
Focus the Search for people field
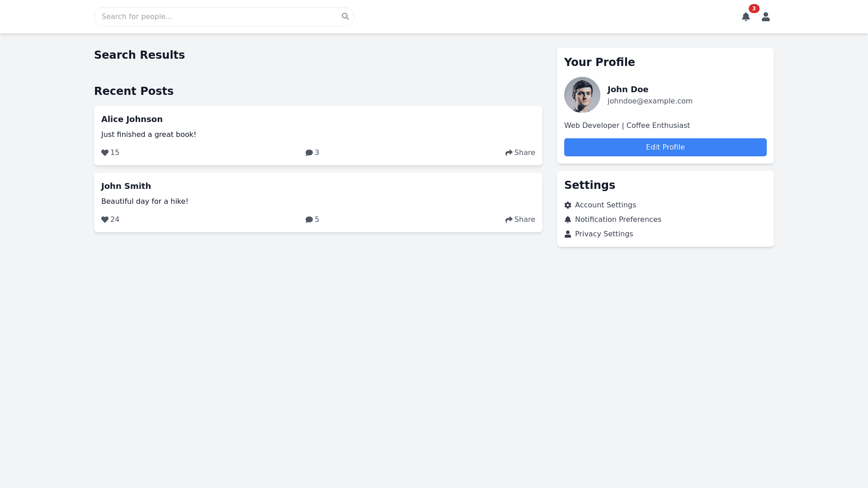[217, 17]
